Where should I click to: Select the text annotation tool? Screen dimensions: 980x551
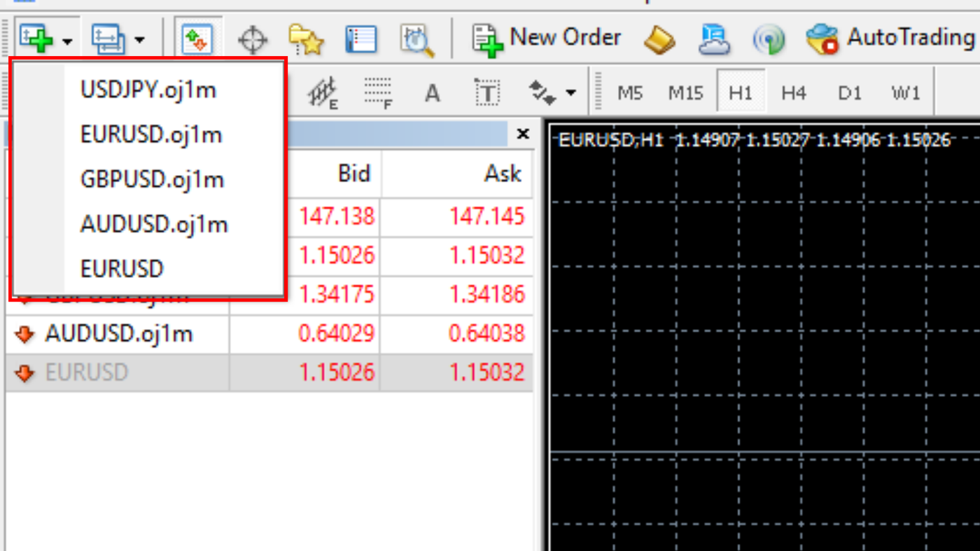(486, 91)
